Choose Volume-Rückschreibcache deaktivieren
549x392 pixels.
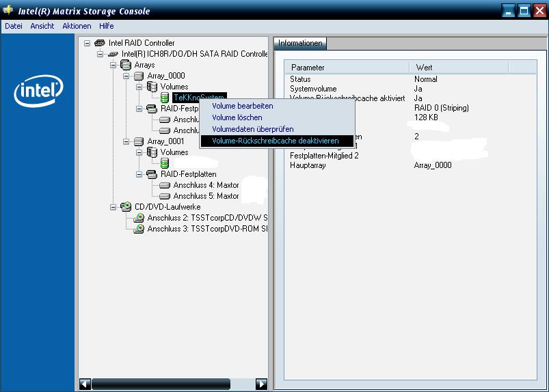(277, 141)
